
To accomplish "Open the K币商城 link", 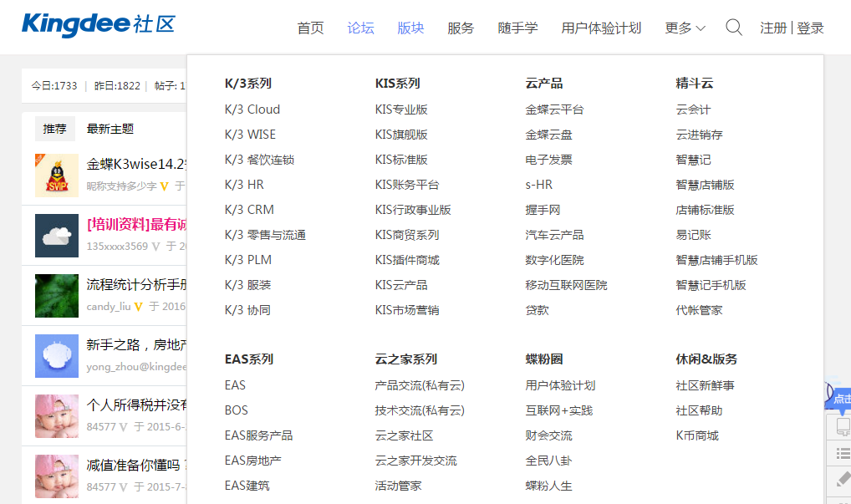I will click(697, 435).
